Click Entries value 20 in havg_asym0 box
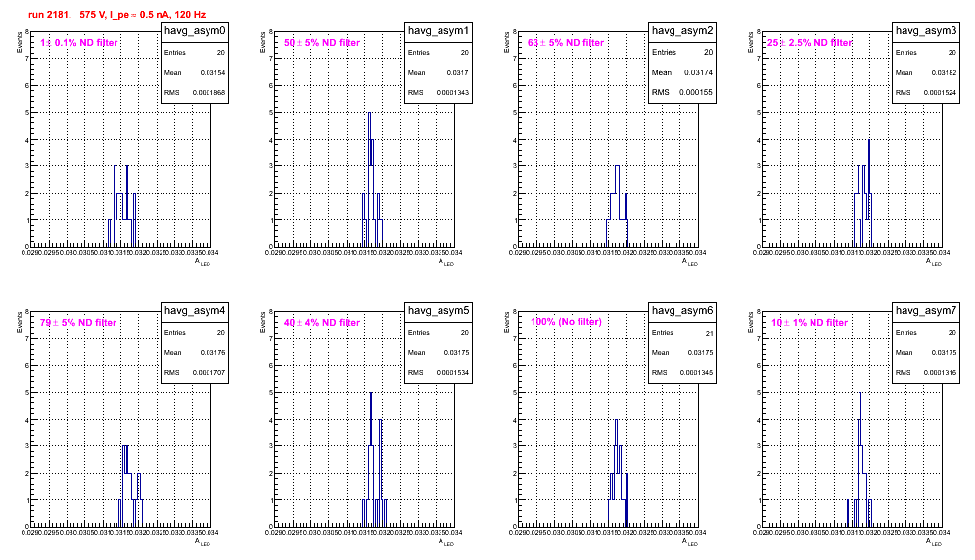 220,53
